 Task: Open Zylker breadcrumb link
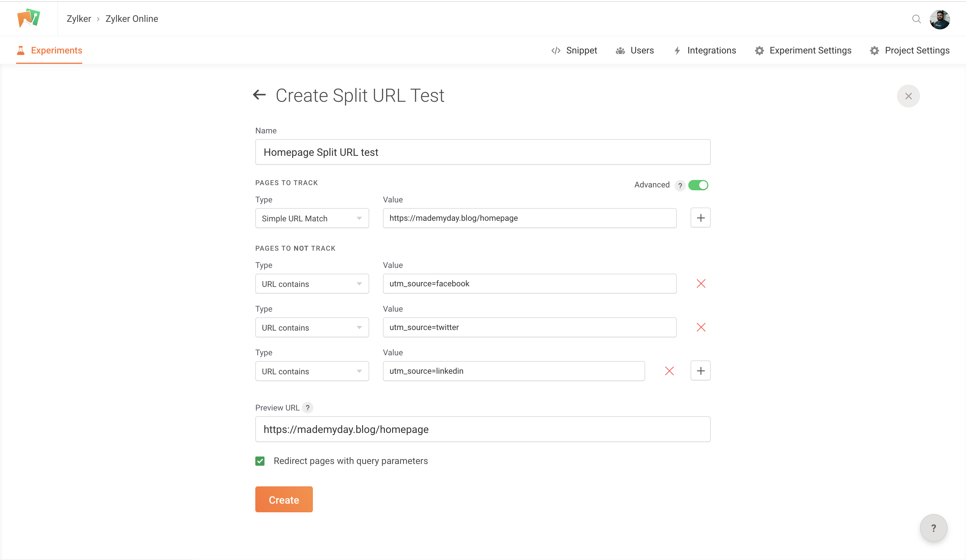click(x=78, y=19)
